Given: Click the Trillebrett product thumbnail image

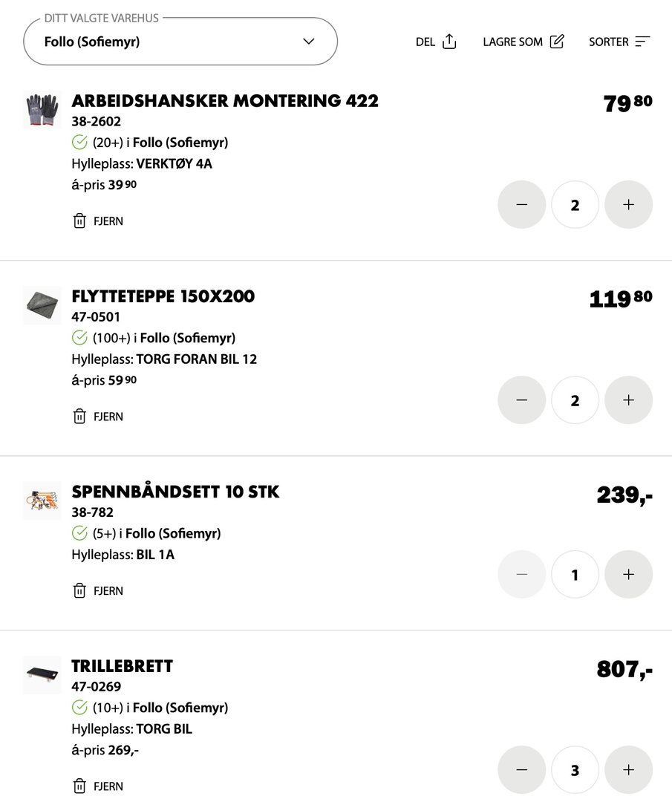Looking at the screenshot, I should point(42,674).
